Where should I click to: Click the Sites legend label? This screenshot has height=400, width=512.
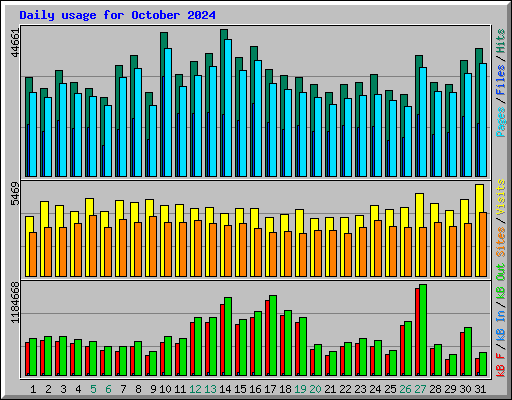[501, 242]
